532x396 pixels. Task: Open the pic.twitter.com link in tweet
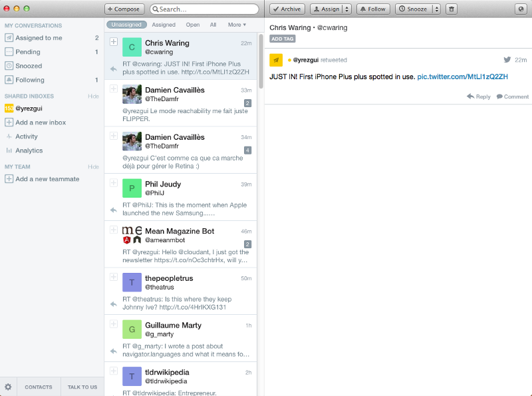pyautogui.click(x=462, y=77)
